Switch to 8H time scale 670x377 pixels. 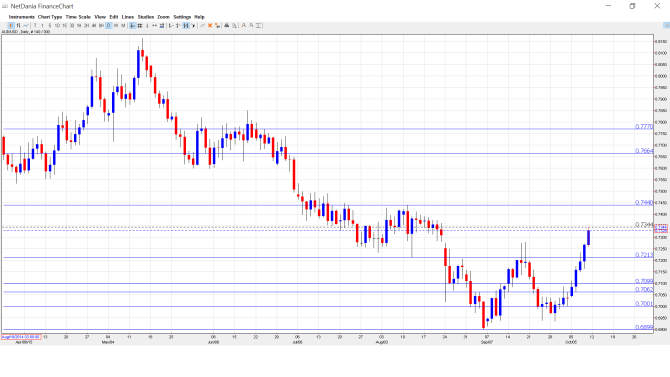(101, 26)
